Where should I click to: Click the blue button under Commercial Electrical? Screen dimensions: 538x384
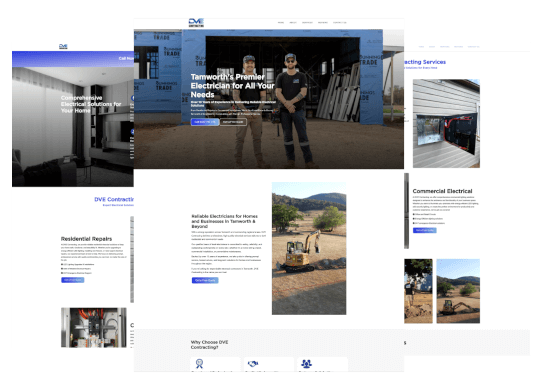(x=424, y=230)
